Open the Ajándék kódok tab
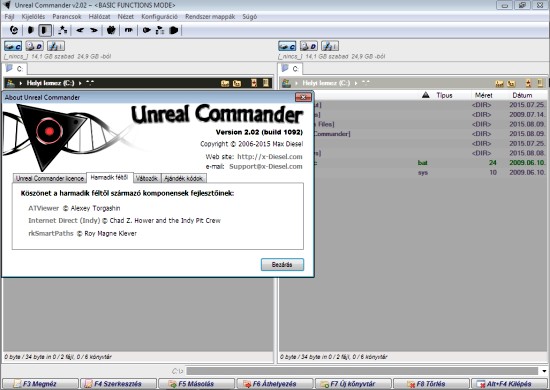 (x=183, y=178)
